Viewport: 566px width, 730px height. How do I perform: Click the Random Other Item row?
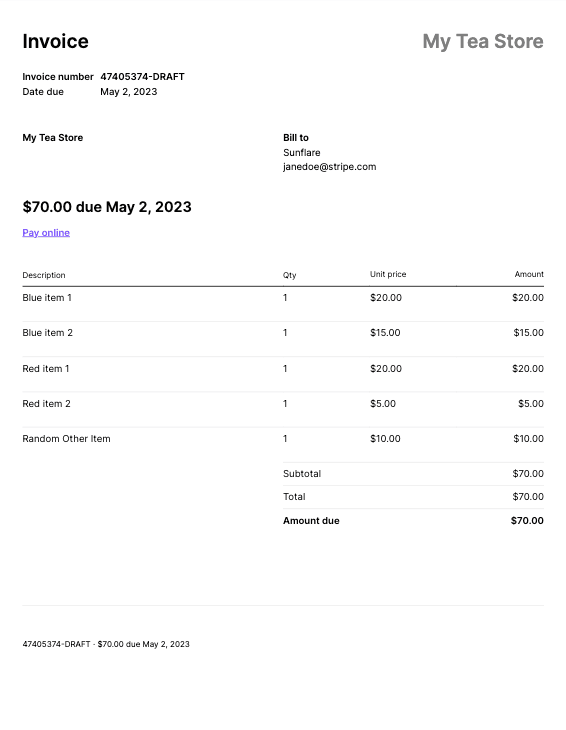[283, 439]
